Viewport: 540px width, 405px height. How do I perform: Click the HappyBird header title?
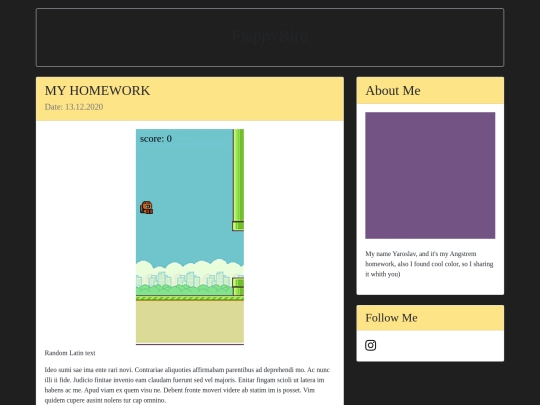point(270,36)
